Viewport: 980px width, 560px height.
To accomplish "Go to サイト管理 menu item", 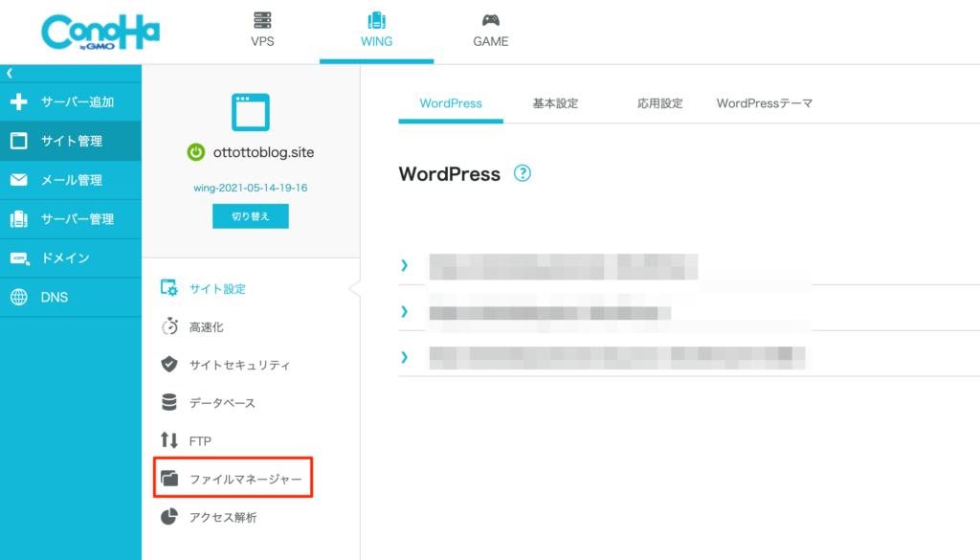I will [71, 141].
